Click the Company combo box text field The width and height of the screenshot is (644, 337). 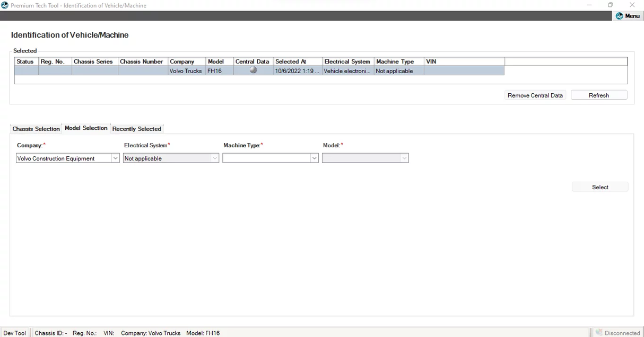64,157
